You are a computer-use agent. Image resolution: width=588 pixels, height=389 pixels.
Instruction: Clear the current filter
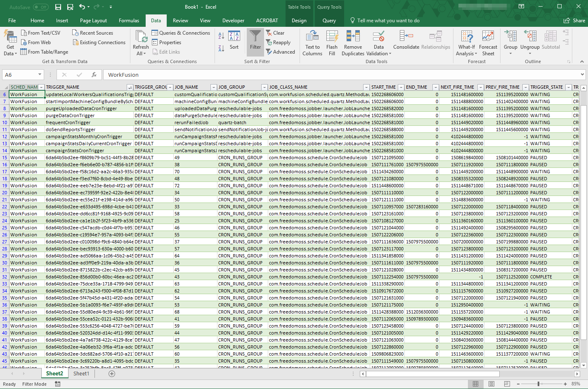coord(275,33)
